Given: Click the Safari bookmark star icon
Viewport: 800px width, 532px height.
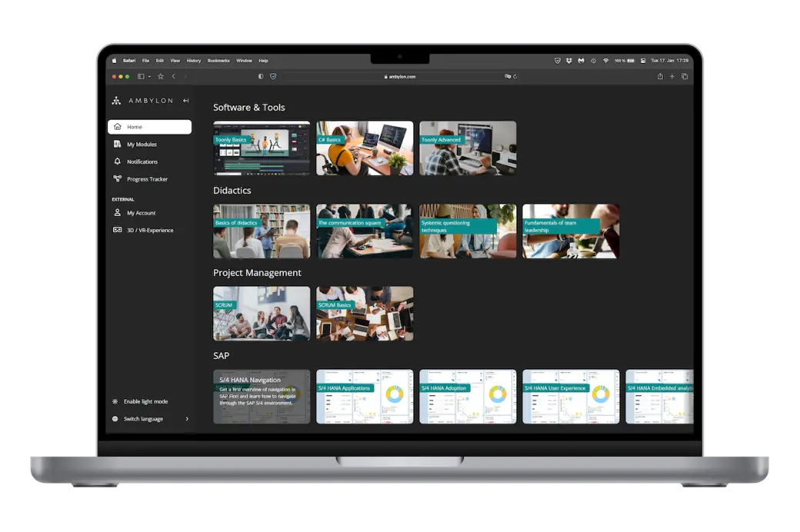Looking at the screenshot, I should [x=161, y=76].
